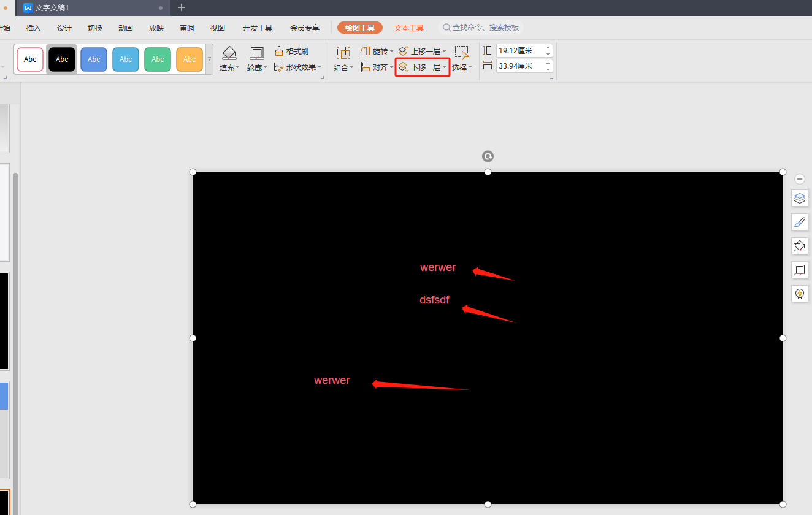Click the 填充 fill bucket icon

coord(229,53)
